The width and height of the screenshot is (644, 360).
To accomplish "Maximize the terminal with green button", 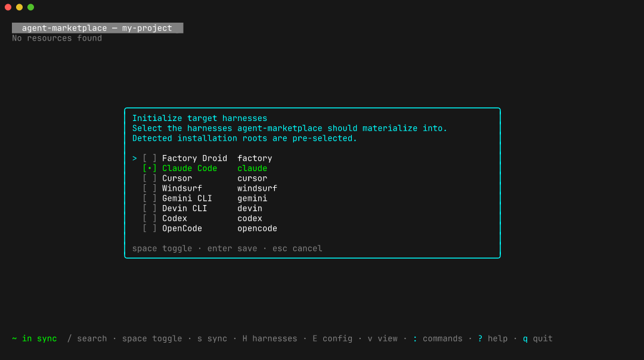I will click(31, 7).
